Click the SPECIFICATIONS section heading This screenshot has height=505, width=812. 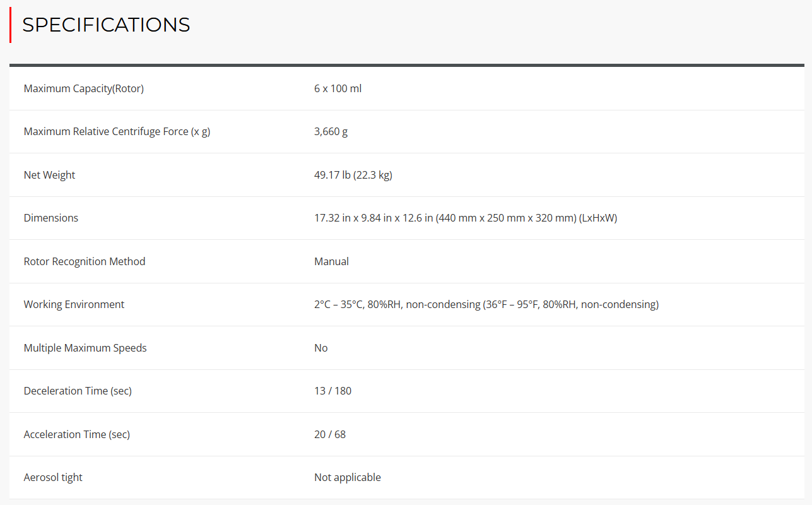(106, 25)
